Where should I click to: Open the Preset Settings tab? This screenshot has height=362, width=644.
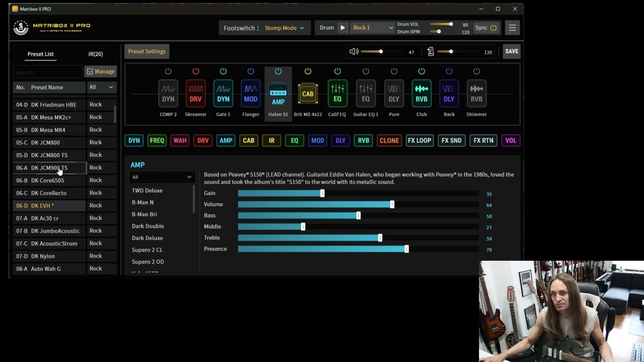pyautogui.click(x=147, y=51)
